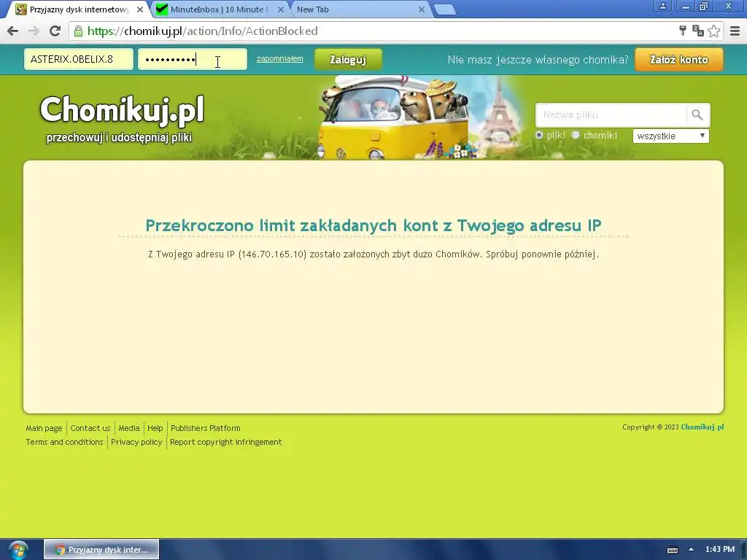Viewport: 747px width, 560px height.
Task: Click the message containing IP 146.70.165.10
Action: point(373,254)
